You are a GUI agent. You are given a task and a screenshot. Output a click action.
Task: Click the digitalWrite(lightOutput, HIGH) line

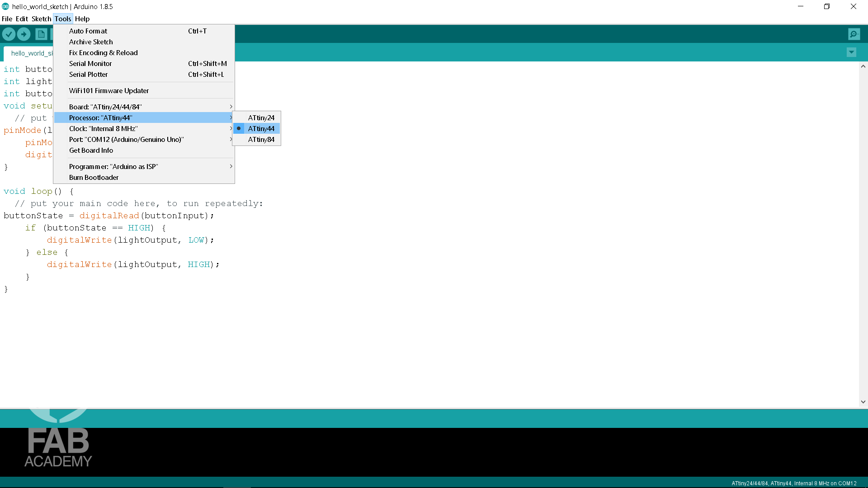tap(133, 264)
